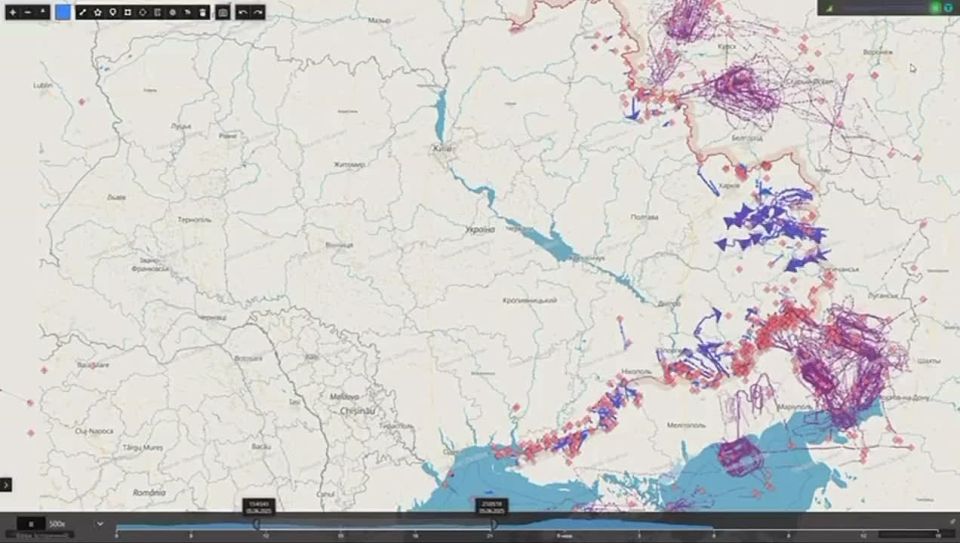
Task: Open the blue color swatch picker
Action: click(x=63, y=12)
